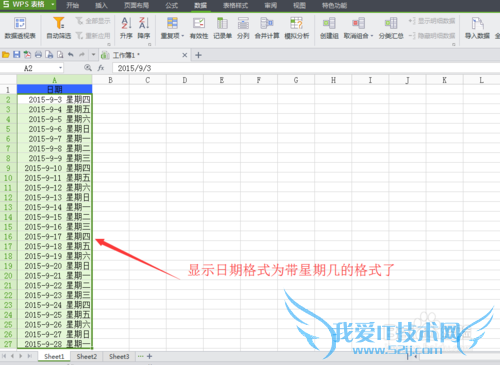Click 显示明细数据 show detail
The height and width of the screenshot is (365, 500).
click(432, 21)
